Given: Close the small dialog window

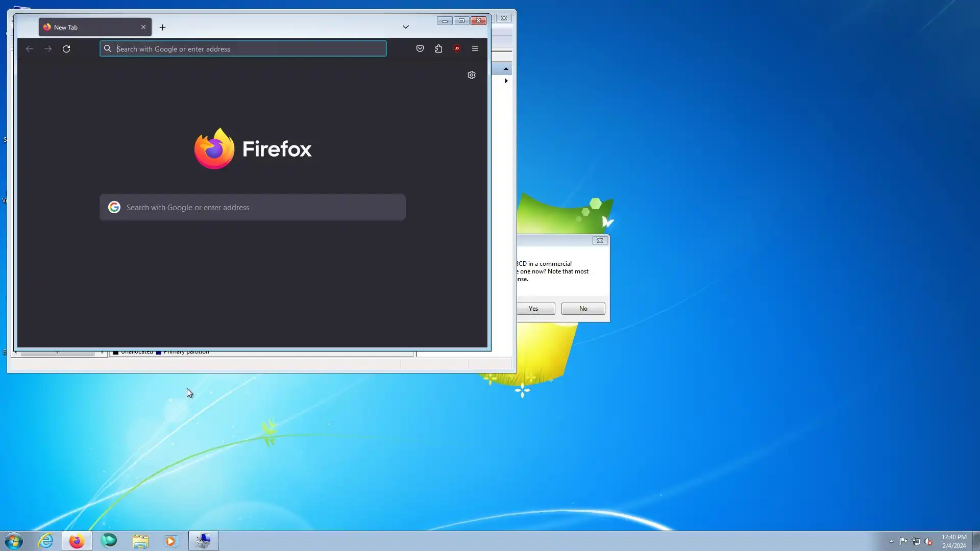Looking at the screenshot, I should 600,240.
